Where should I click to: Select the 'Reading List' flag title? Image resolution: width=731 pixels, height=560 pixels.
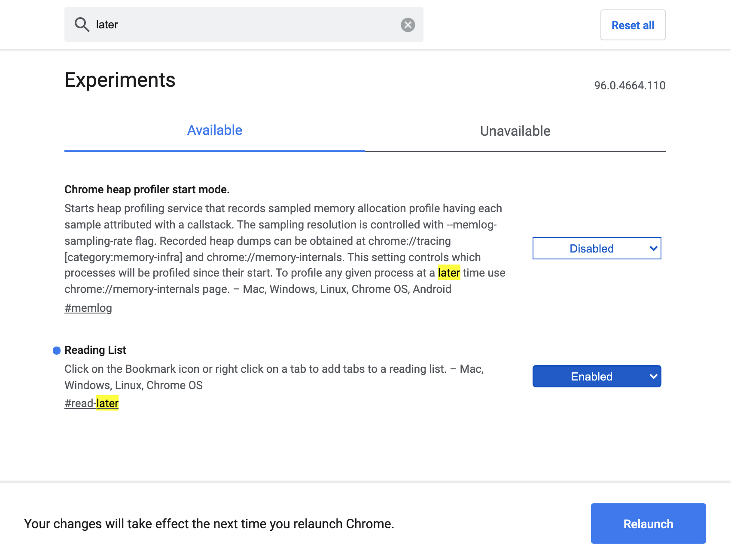coord(95,350)
